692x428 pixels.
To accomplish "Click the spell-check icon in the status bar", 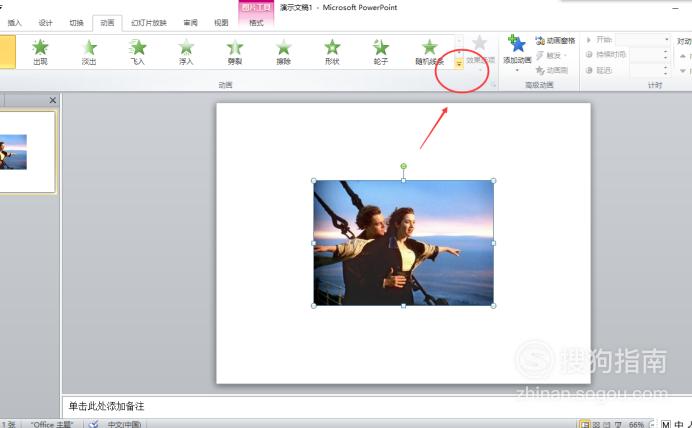I will click(x=93, y=424).
